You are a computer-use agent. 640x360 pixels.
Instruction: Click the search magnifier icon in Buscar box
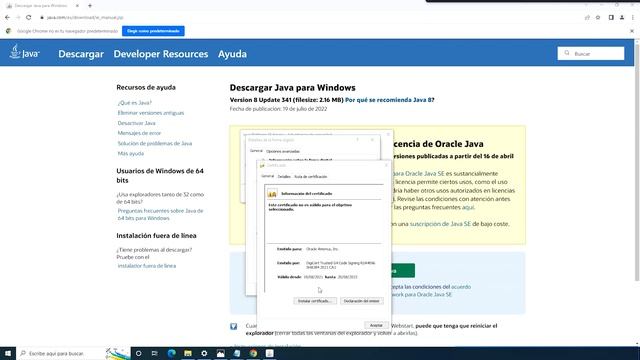pyautogui.click(x=567, y=53)
